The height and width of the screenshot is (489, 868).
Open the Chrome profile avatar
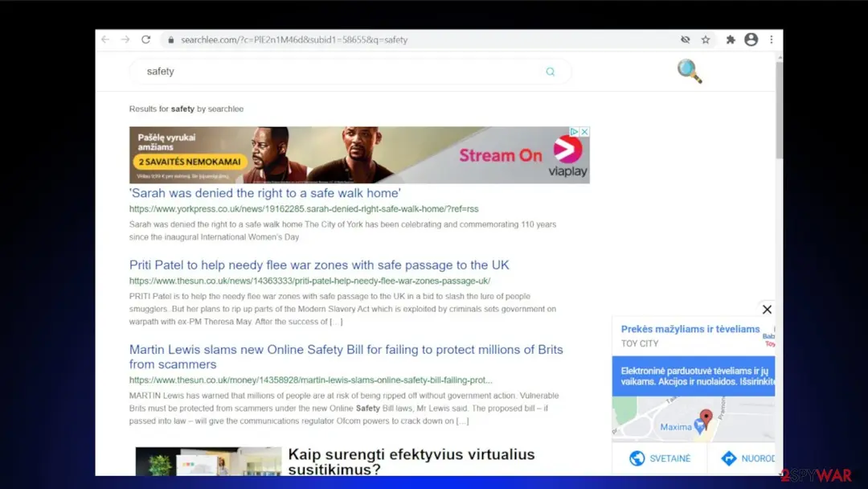(x=751, y=39)
